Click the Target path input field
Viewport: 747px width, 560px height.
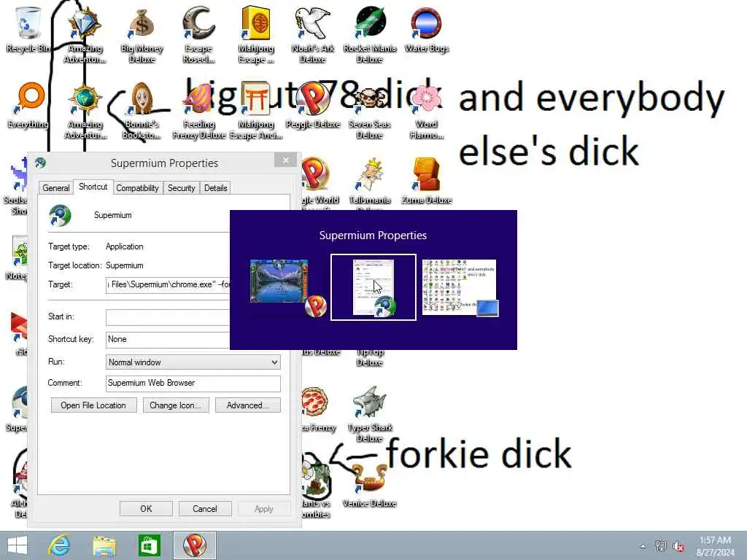click(168, 285)
